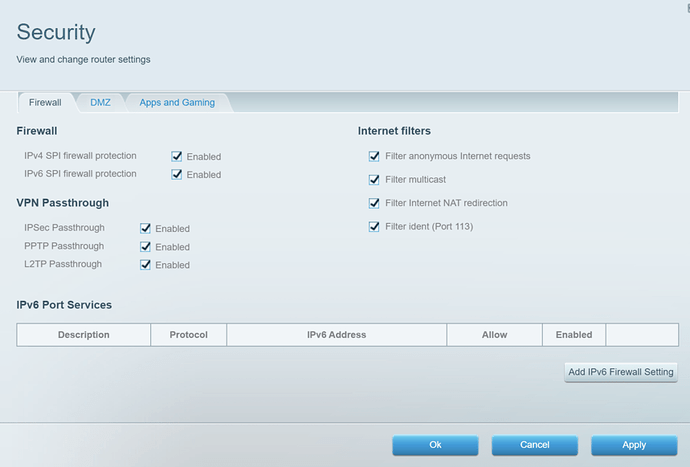Toggle Filter multicast checkbox
Screen dimensions: 690x467
point(374,180)
